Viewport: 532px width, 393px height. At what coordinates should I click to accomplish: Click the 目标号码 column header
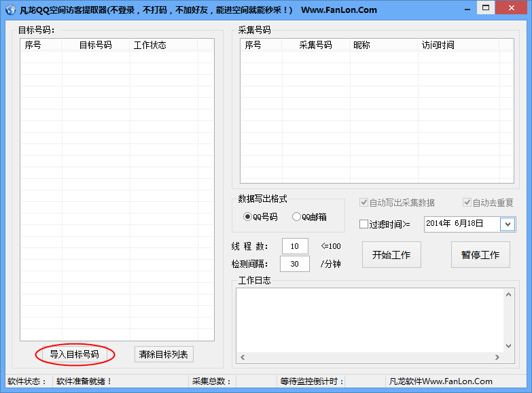tap(96, 45)
